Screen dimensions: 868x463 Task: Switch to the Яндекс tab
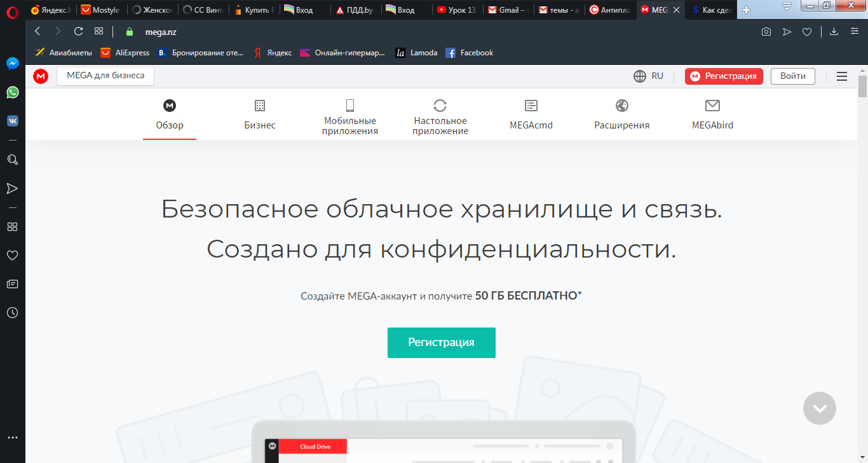click(51, 10)
